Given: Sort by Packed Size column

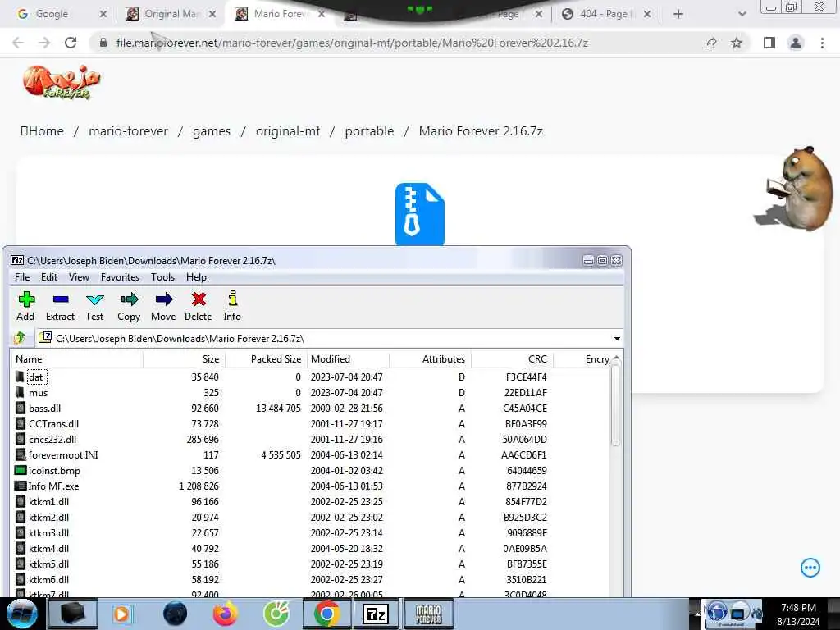Looking at the screenshot, I should point(267,359).
